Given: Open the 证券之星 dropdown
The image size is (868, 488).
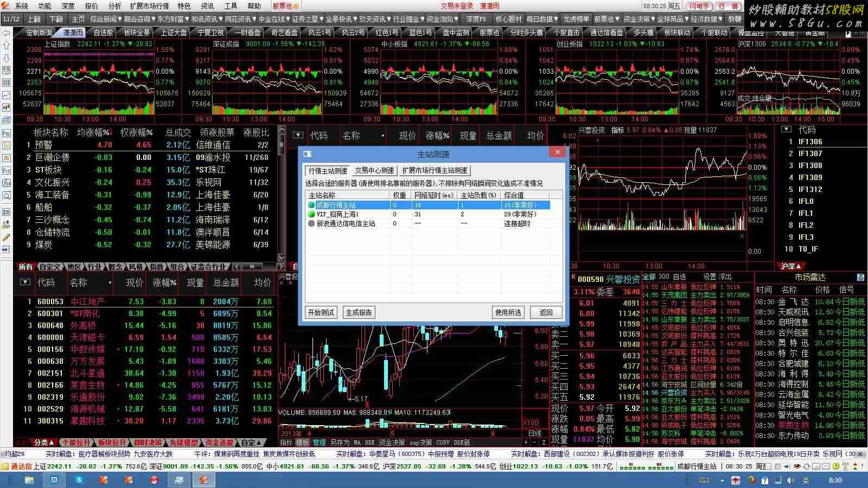Looking at the screenshot, I should pyautogui.click(x=308, y=19).
